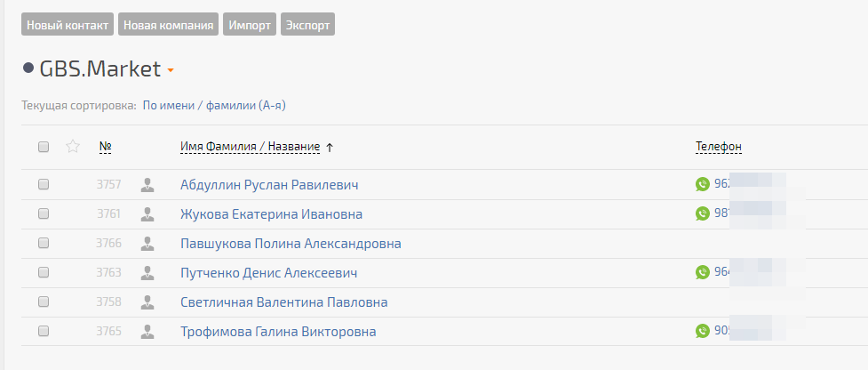Screen dimensions: 868x370
Task: Click person icon beside Светличная Валентина
Action: [147, 302]
